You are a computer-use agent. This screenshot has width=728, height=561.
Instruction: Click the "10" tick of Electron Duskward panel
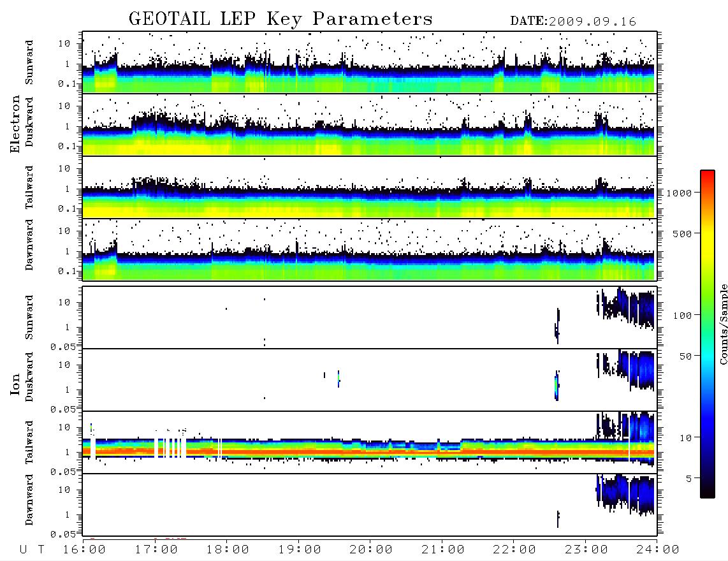[x=64, y=106]
